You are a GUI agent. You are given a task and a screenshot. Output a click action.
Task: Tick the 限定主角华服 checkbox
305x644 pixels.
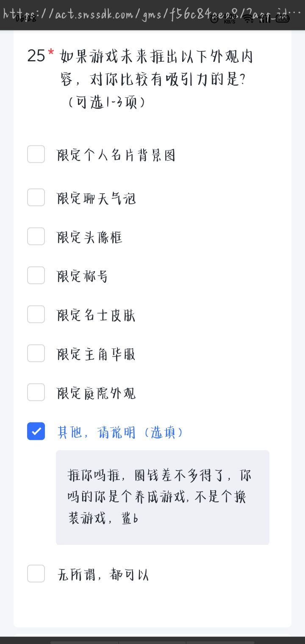click(x=36, y=353)
